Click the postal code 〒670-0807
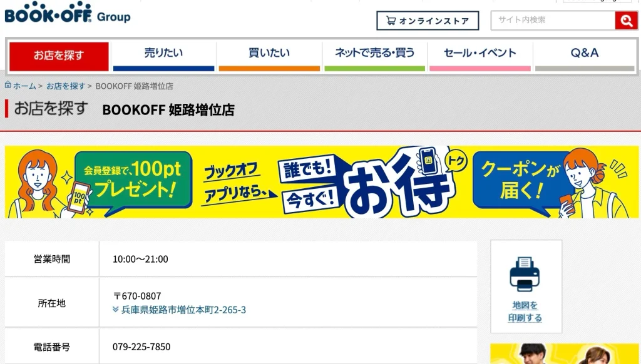The image size is (641, 364). 137,296
